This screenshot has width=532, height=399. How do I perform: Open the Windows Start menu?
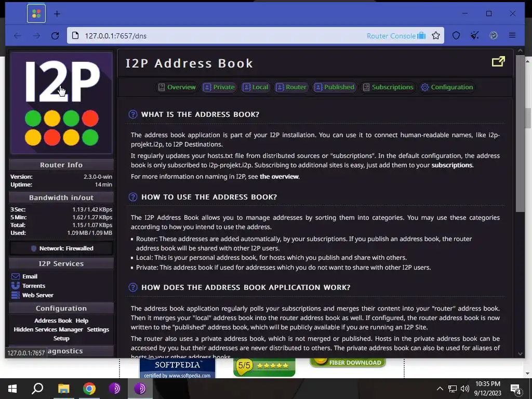(x=12, y=389)
